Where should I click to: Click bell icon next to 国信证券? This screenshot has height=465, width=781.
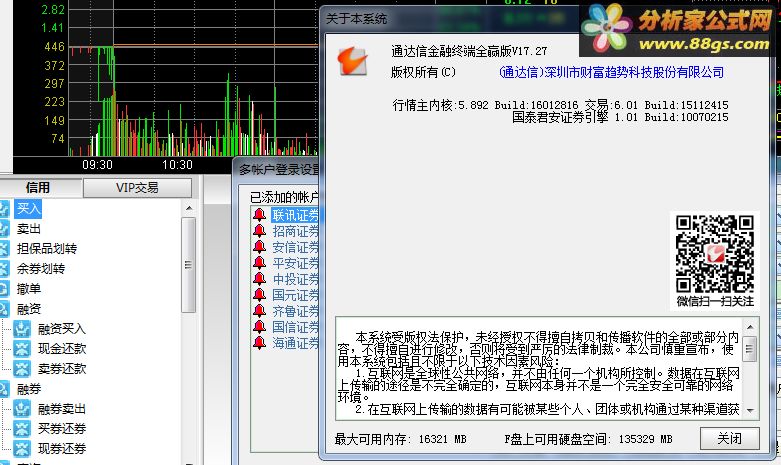(x=259, y=327)
